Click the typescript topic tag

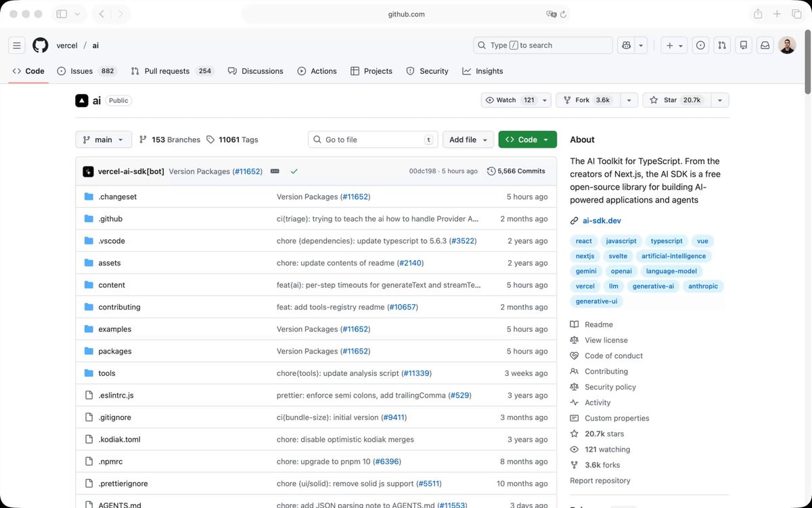(667, 241)
